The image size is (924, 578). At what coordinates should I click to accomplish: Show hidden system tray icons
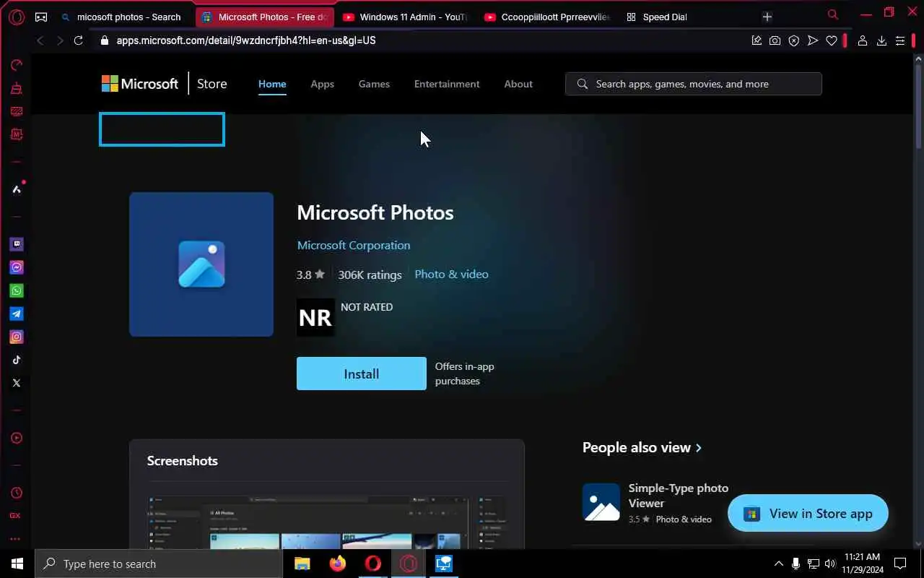pos(778,564)
